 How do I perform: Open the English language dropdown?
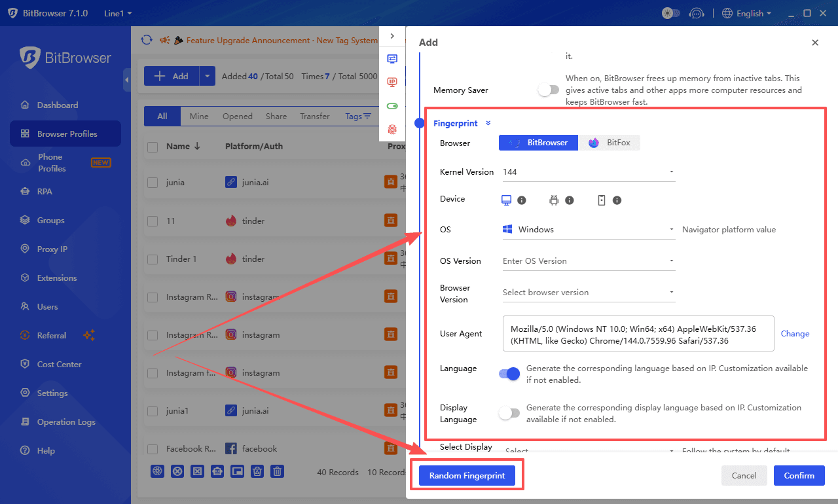coord(747,13)
